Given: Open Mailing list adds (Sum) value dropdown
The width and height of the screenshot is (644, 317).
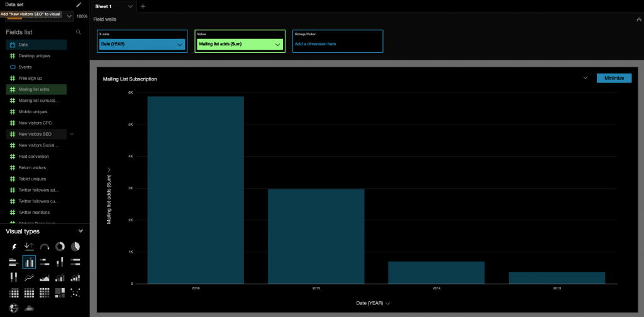Looking at the screenshot, I should click(277, 45).
